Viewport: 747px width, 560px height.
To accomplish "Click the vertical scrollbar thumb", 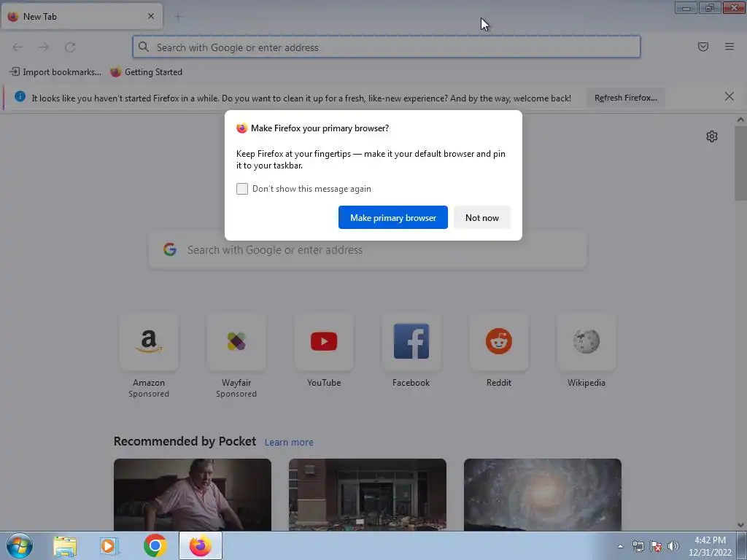I will 740,164.
